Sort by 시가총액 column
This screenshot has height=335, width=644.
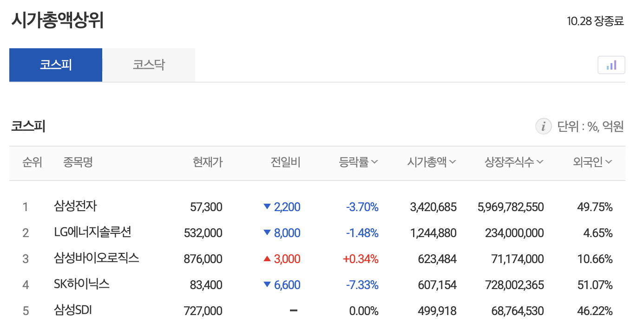point(432,162)
